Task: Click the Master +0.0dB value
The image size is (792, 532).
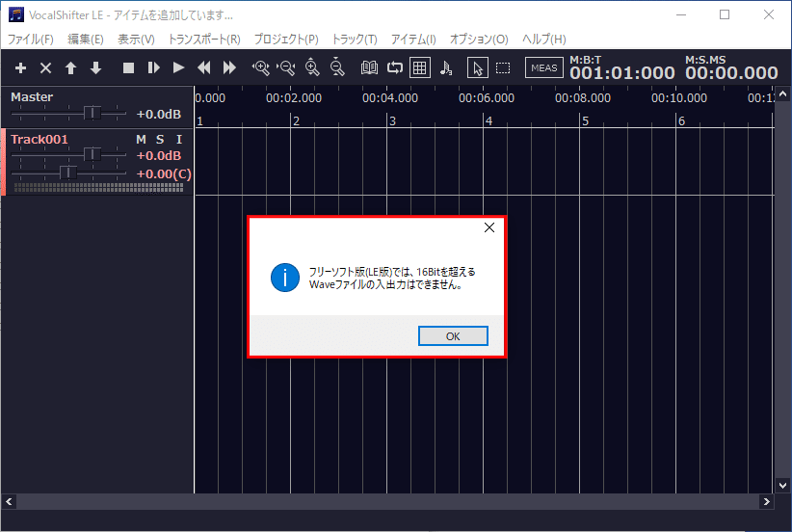Action: 159,115
